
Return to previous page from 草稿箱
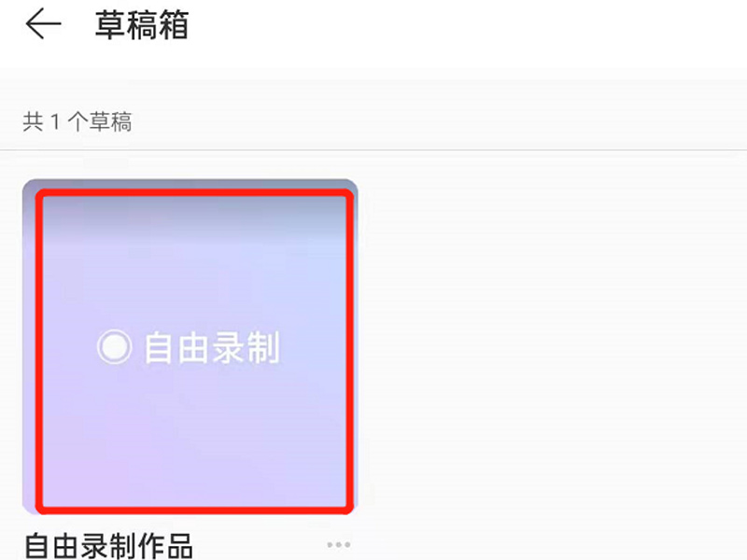coord(43,24)
